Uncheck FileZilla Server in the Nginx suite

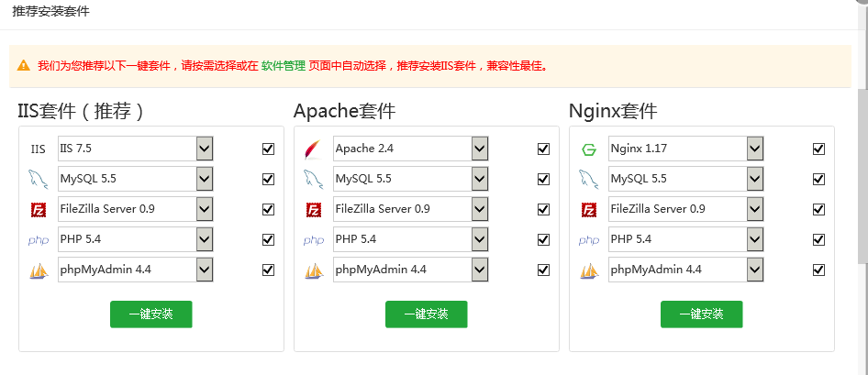click(x=818, y=210)
